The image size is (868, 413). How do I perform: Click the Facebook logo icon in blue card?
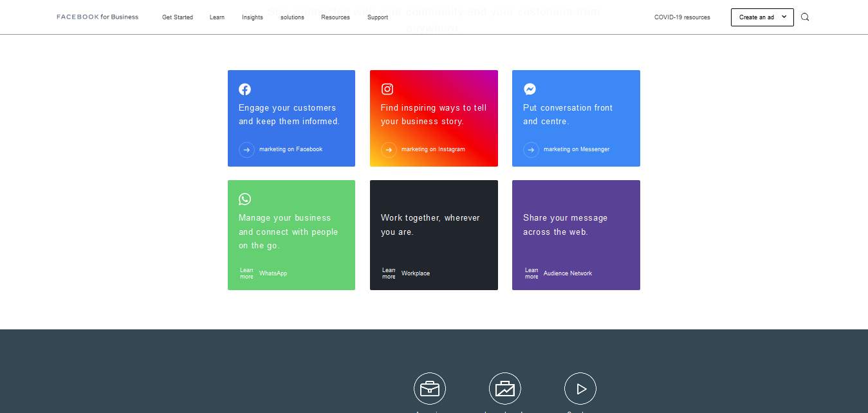pyautogui.click(x=245, y=89)
